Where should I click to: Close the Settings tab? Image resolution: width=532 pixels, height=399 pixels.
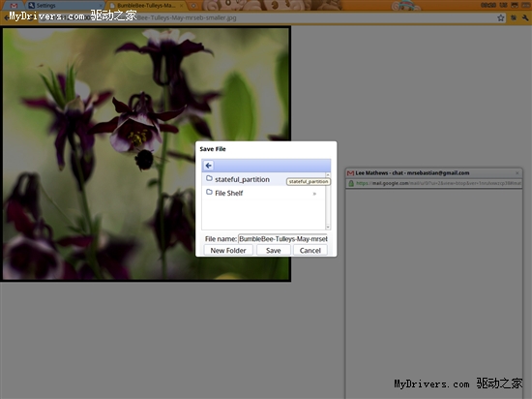101,6
